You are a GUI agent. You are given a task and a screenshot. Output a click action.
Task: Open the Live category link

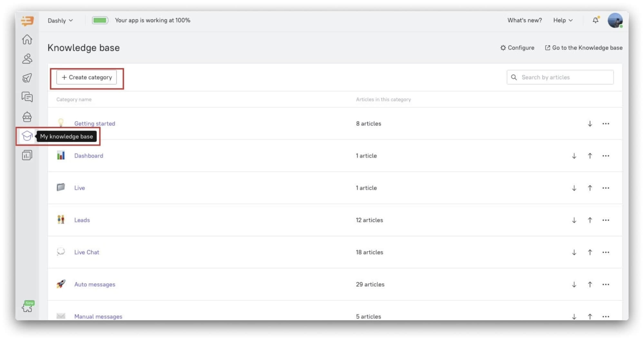pyautogui.click(x=80, y=188)
